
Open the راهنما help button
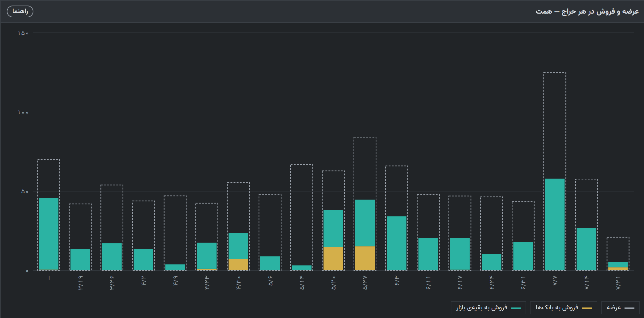click(20, 11)
